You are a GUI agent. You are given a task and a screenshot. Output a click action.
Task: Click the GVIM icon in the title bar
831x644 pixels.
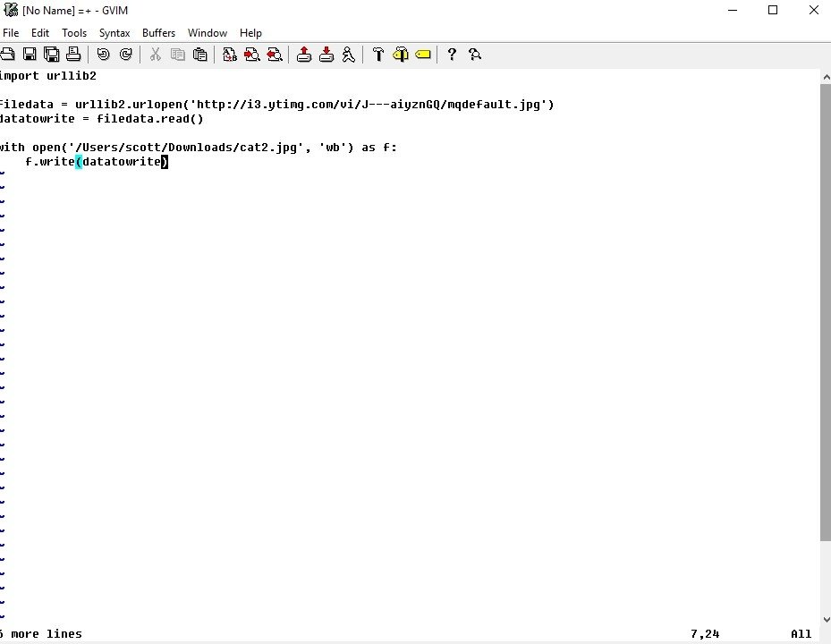pos(11,10)
